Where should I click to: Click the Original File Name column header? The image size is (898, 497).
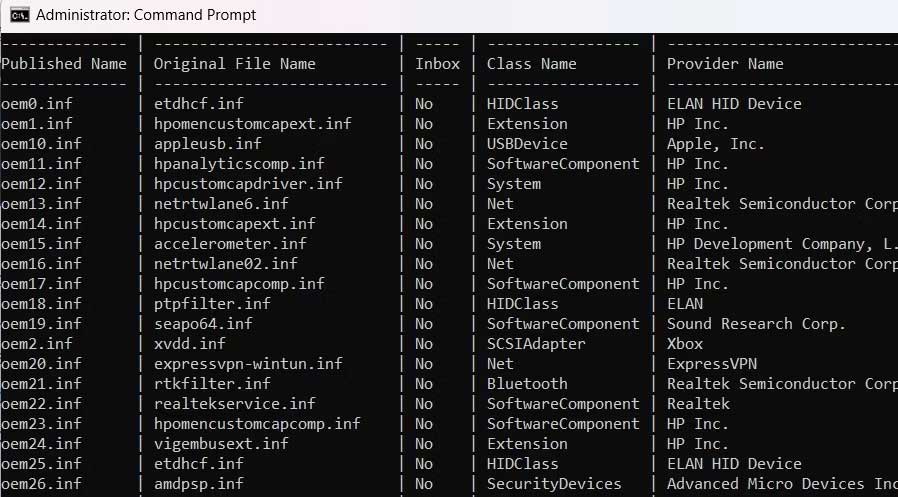234,64
